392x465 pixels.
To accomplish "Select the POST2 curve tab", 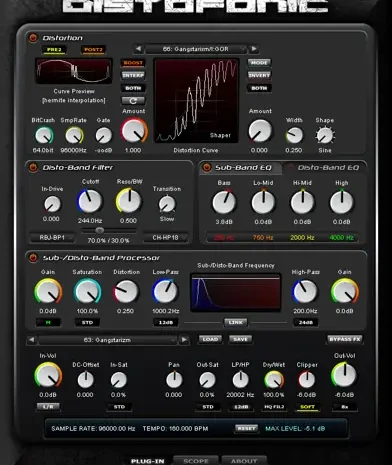I will 93,50.
